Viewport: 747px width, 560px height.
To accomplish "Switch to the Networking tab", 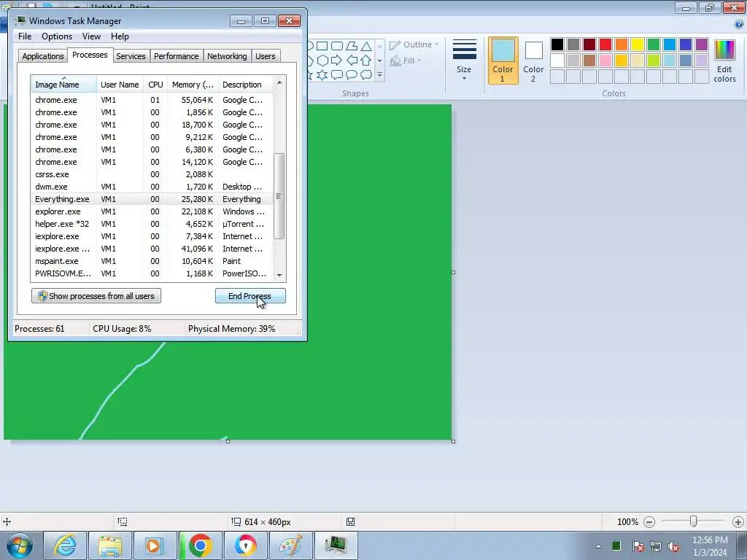I will click(227, 56).
